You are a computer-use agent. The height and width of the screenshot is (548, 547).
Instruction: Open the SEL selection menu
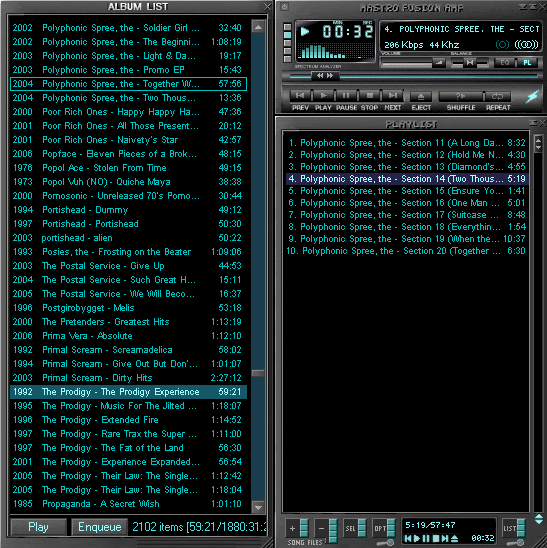(x=354, y=528)
